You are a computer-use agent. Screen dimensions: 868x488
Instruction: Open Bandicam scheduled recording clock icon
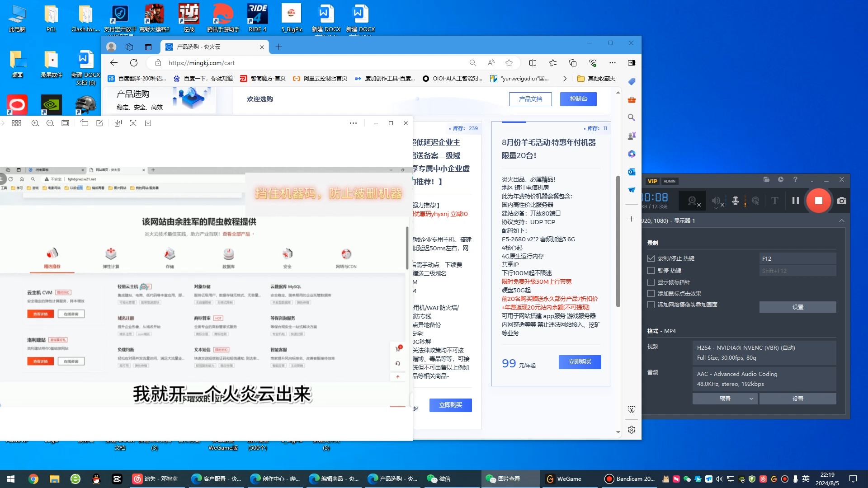tap(781, 180)
